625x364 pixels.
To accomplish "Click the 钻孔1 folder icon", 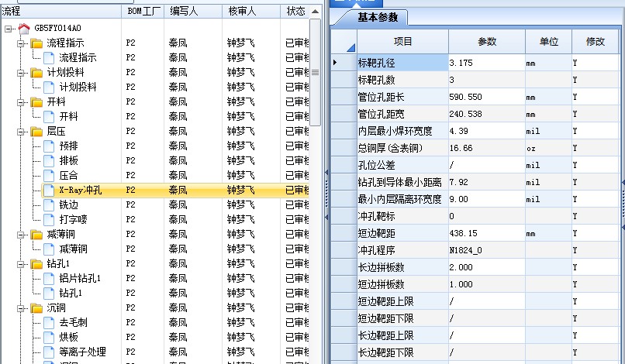I will click(36, 264).
